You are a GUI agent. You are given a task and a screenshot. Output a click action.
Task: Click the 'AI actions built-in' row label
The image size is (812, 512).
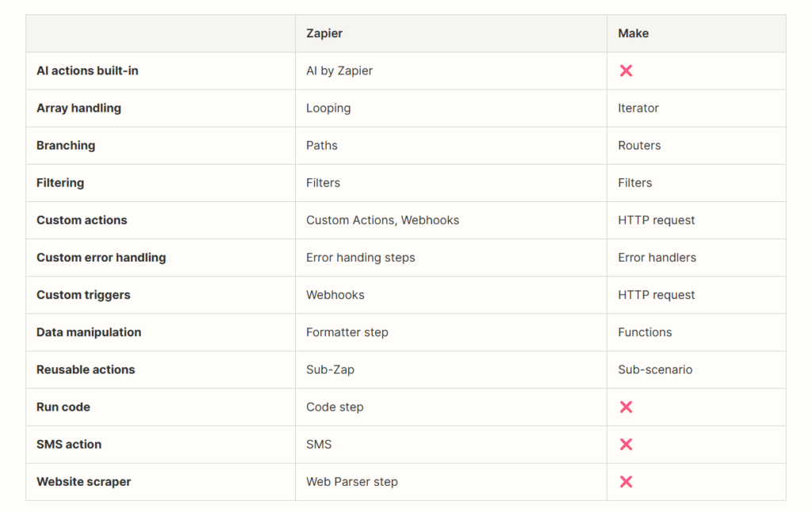click(x=87, y=71)
